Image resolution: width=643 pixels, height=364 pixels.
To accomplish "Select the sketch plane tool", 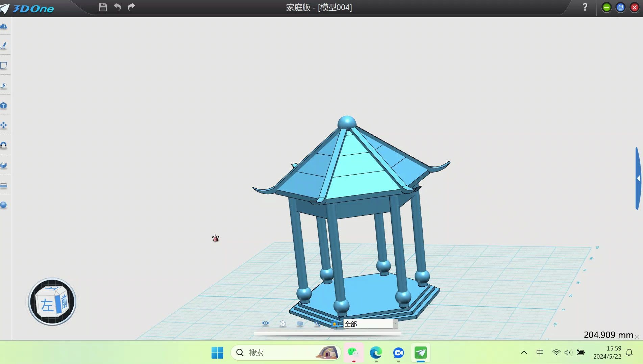I will [x=4, y=66].
